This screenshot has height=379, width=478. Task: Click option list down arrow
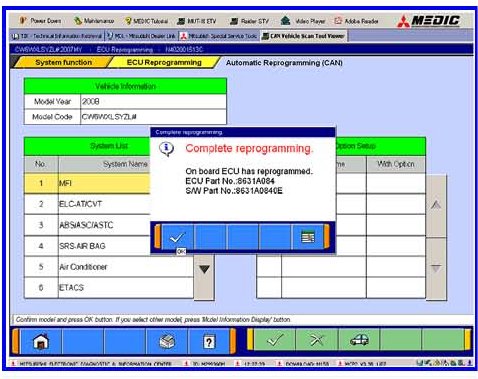coord(436,268)
